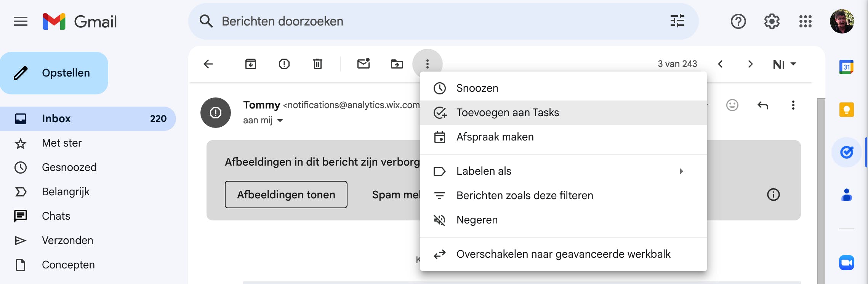Delete this email with trash icon
The width and height of the screenshot is (868, 284).
317,64
